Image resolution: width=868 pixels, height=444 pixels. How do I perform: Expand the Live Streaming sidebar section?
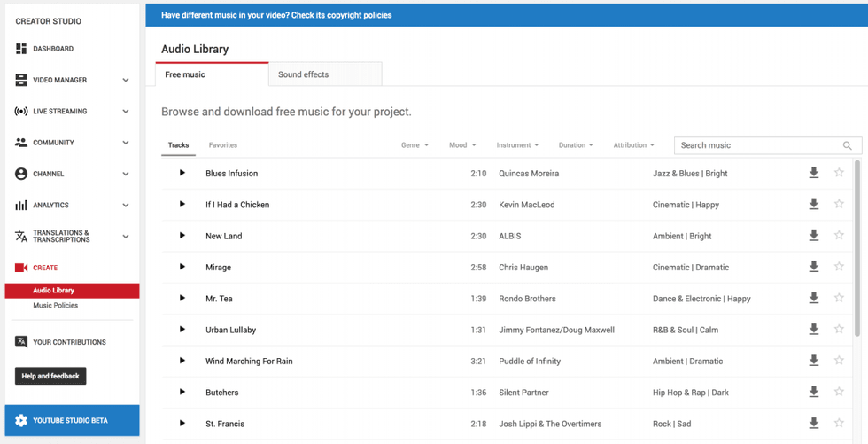point(126,112)
